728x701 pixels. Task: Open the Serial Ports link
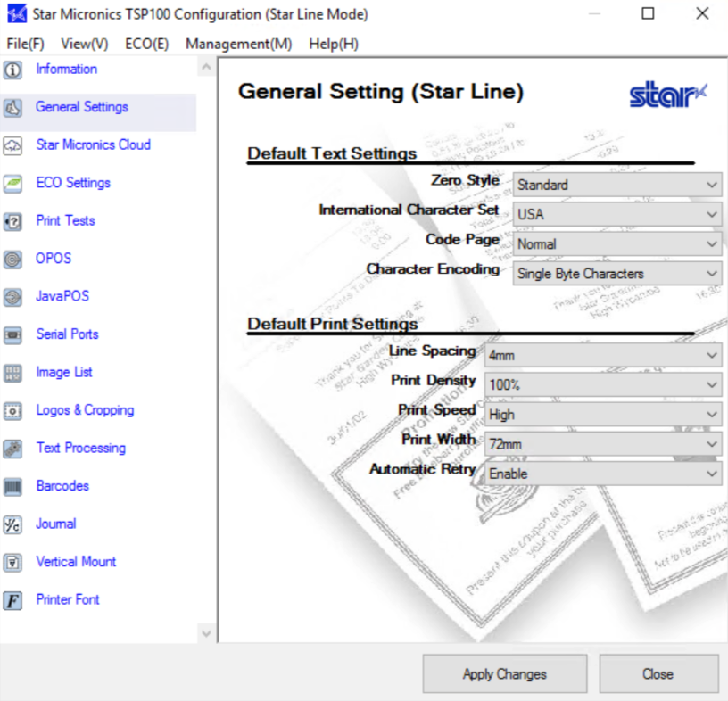click(67, 334)
